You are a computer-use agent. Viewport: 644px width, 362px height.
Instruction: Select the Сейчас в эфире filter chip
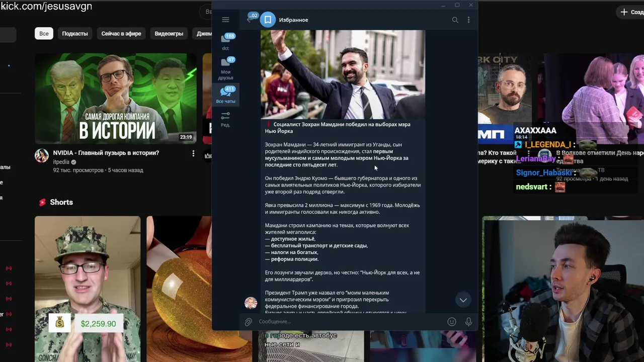pos(121,34)
